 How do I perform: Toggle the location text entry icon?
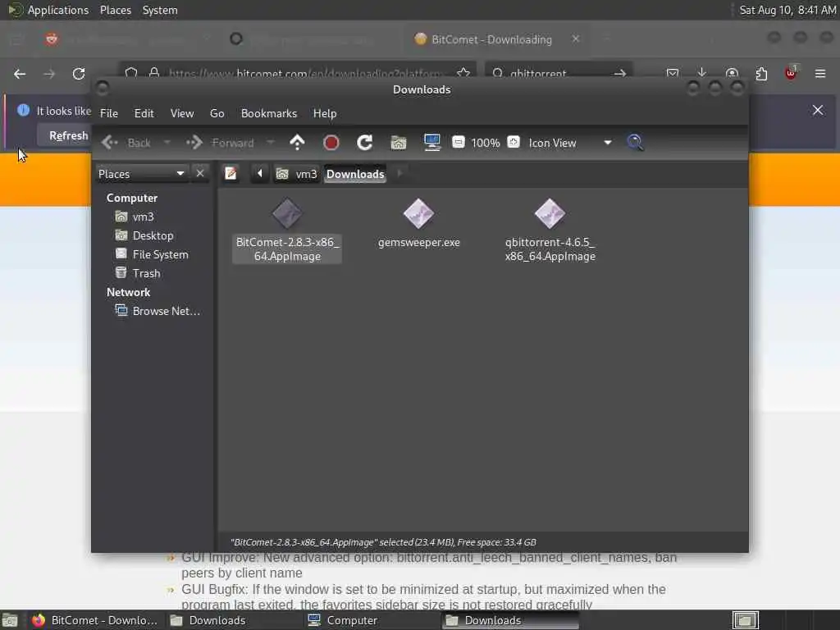click(231, 174)
